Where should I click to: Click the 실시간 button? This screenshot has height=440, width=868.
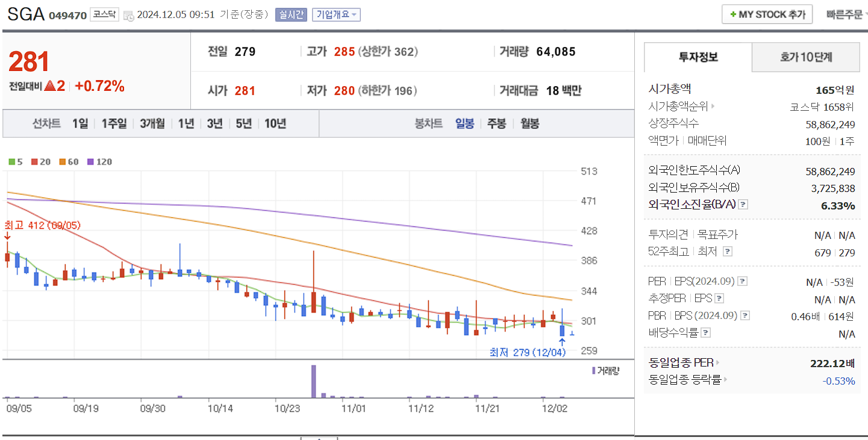coord(292,14)
